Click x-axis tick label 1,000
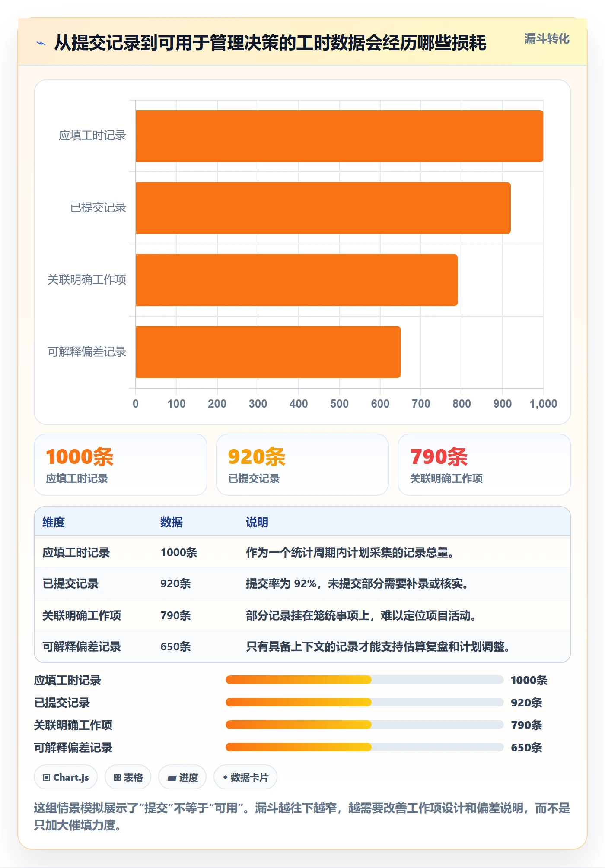The width and height of the screenshot is (605, 868). pos(543,404)
